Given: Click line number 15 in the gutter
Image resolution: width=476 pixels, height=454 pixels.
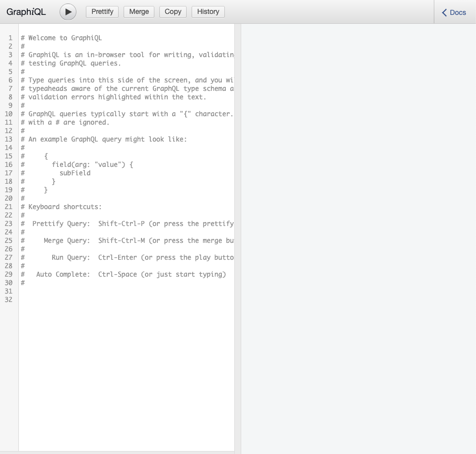Looking at the screenshot, I should coord(8,156).
